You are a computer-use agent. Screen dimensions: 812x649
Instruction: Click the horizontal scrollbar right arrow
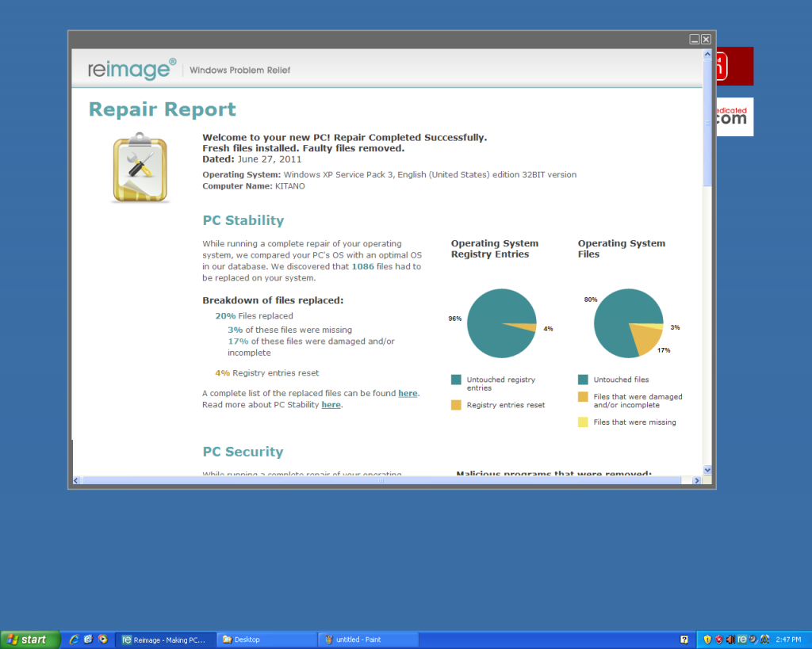click(696, 480)
